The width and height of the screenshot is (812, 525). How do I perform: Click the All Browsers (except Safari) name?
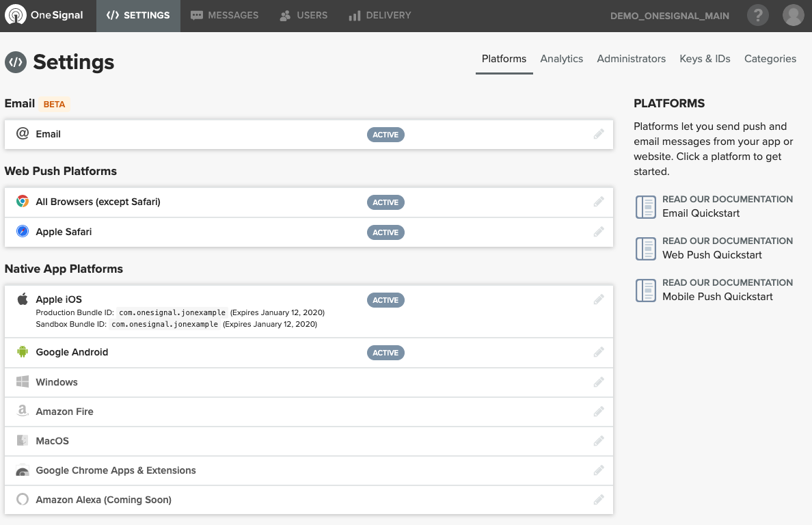pos(98,202)
